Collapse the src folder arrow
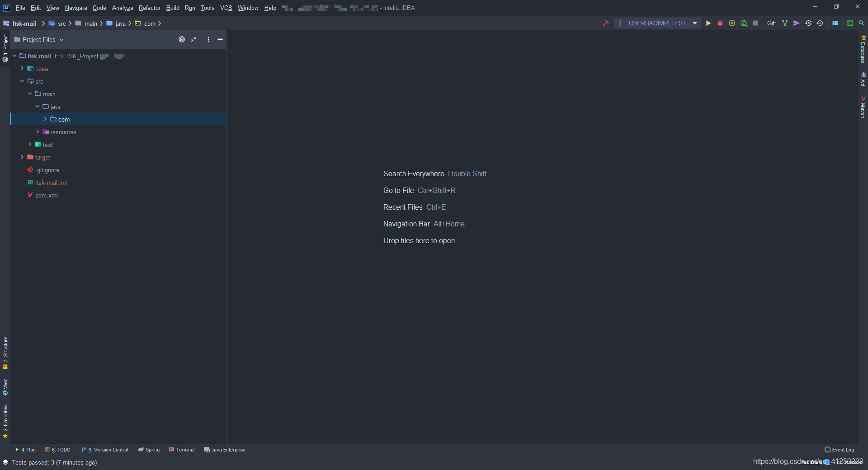 point(22,81)
